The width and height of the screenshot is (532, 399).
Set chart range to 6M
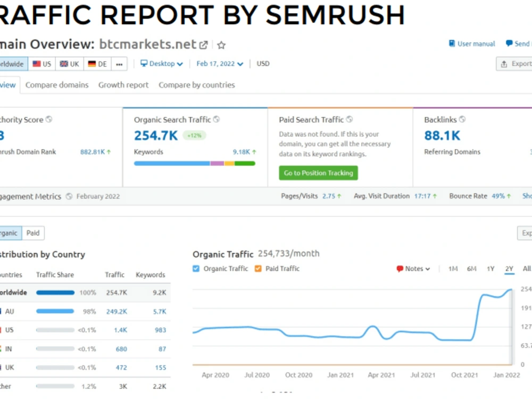[471, 269]
